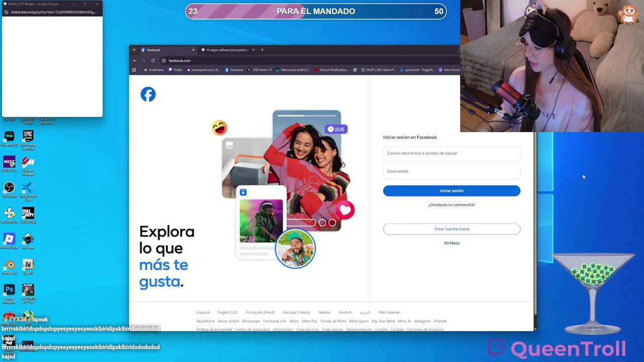Open DAZN NFL Game Pass bookmark
The height and width of the screenshot is (362, 644).
378,70
